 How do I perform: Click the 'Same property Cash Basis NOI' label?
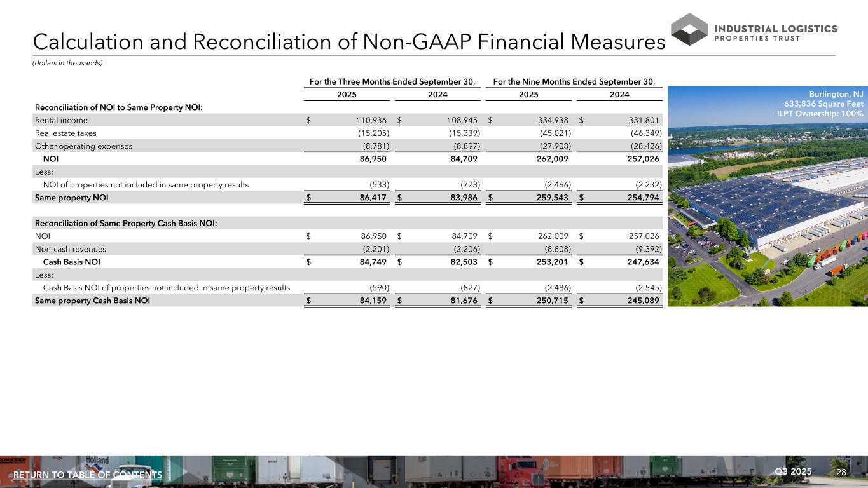pos(92,301)
